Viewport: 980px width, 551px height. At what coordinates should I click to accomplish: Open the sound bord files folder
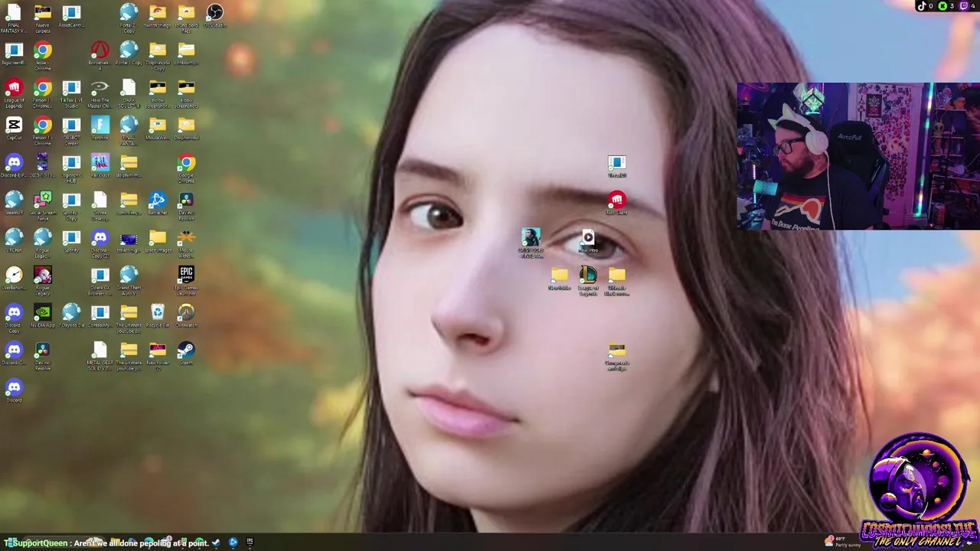[186, 13]
